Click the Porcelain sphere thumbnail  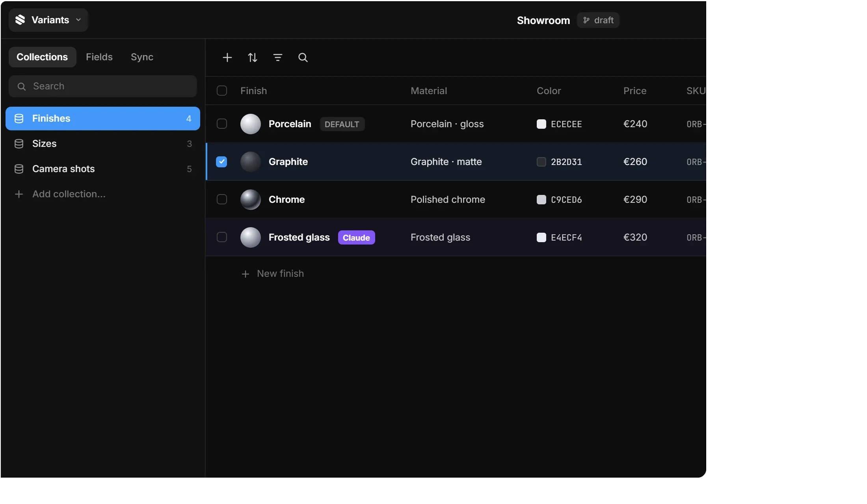coord(251,124)
